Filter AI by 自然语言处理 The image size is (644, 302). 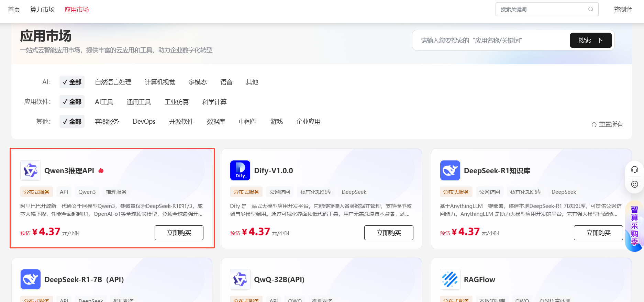[x=113, y=82]
